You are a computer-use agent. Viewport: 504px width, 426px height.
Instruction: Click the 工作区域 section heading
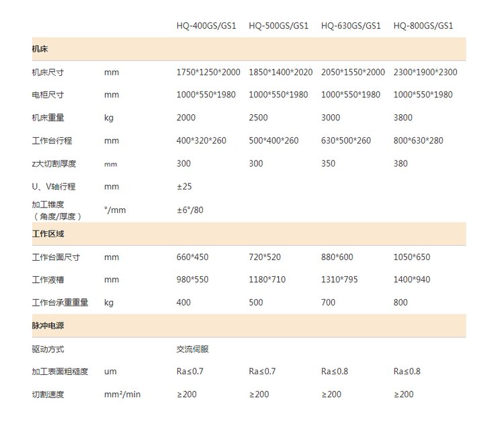[x=48, y=234]
